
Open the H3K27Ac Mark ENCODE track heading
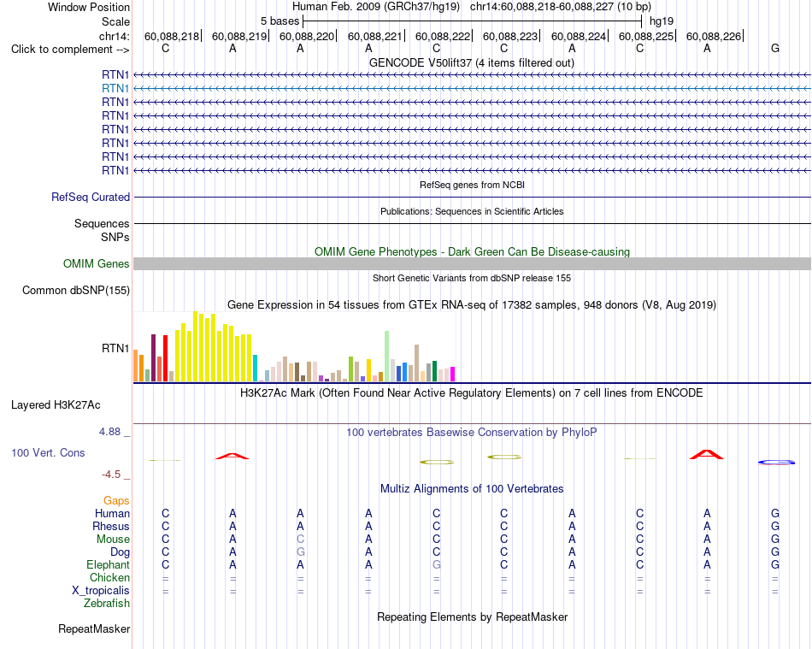pyautogui.click(x=471, y=393)
